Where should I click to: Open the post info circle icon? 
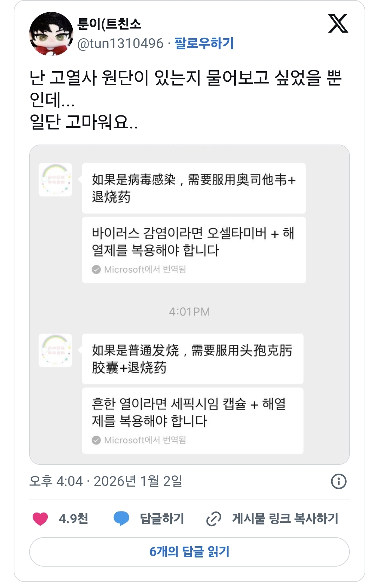[339, 481]
